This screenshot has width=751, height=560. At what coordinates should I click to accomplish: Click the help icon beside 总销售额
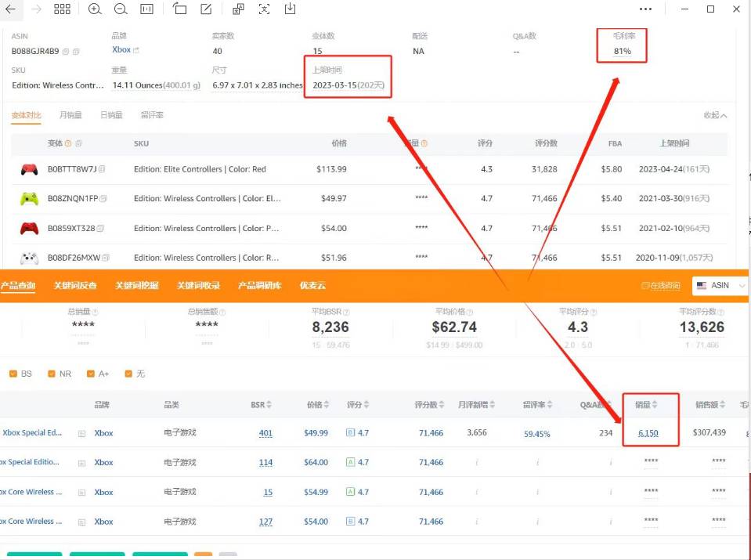pos(222,312)
